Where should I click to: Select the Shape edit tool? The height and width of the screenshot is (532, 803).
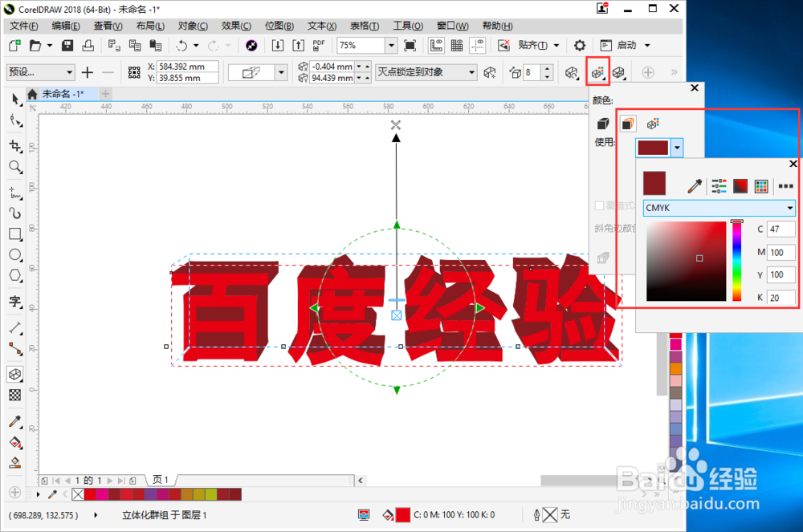pyautogui.click(x=15, y=120)
